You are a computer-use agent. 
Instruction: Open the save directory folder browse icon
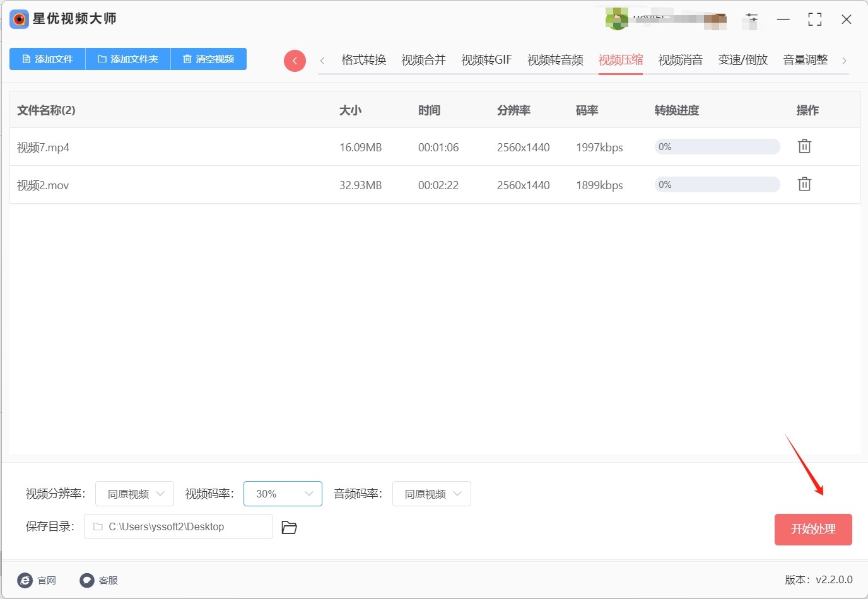pyautogui.click(x=289, y=527)
